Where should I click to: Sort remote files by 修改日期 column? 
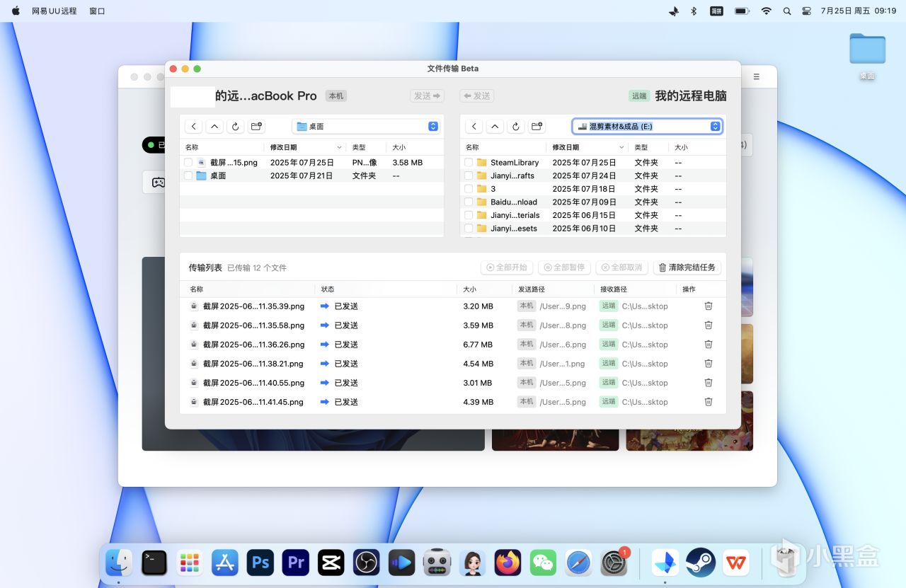tap(566, 147)
